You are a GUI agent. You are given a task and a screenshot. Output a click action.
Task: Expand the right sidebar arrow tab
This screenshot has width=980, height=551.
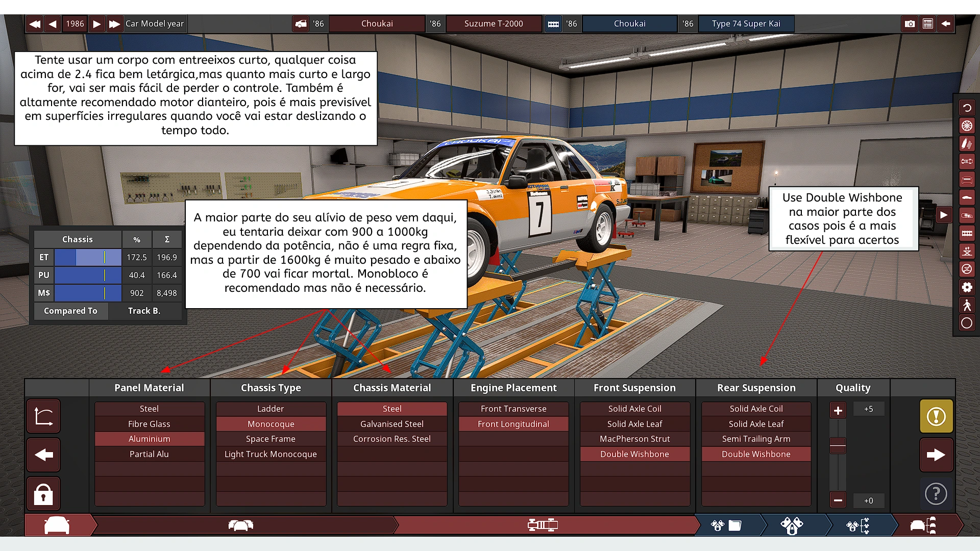pos(944,215)
